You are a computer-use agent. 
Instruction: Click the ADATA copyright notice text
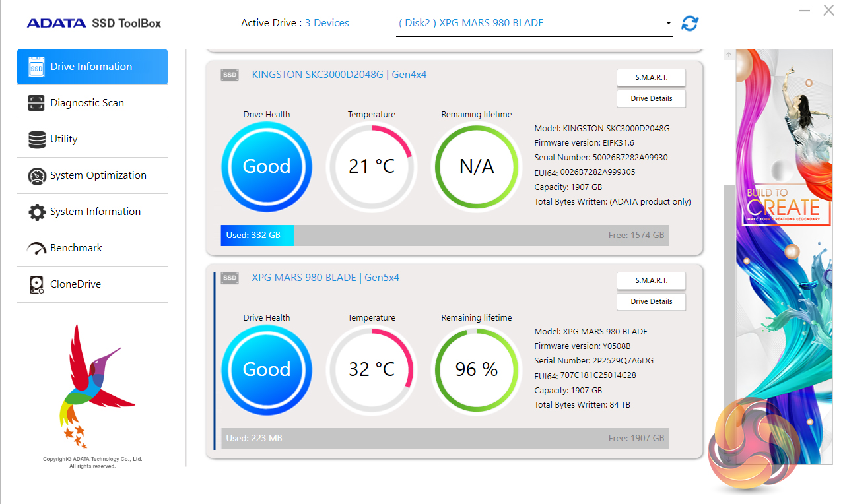coord(92,462)
